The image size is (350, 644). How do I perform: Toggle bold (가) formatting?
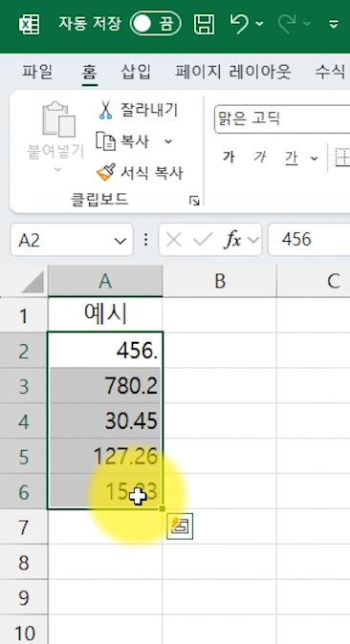pos(229,158)
